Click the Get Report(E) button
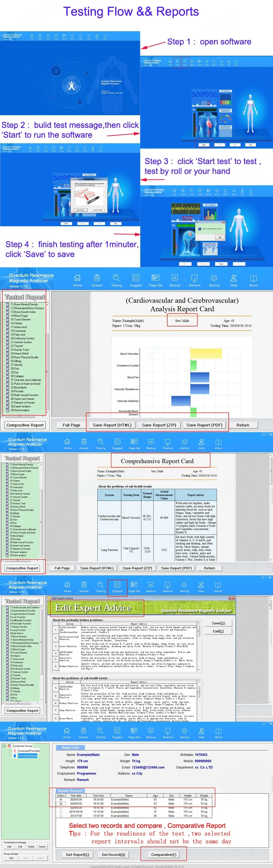Viewport: 273px width, 868px height. pos(77,854)
